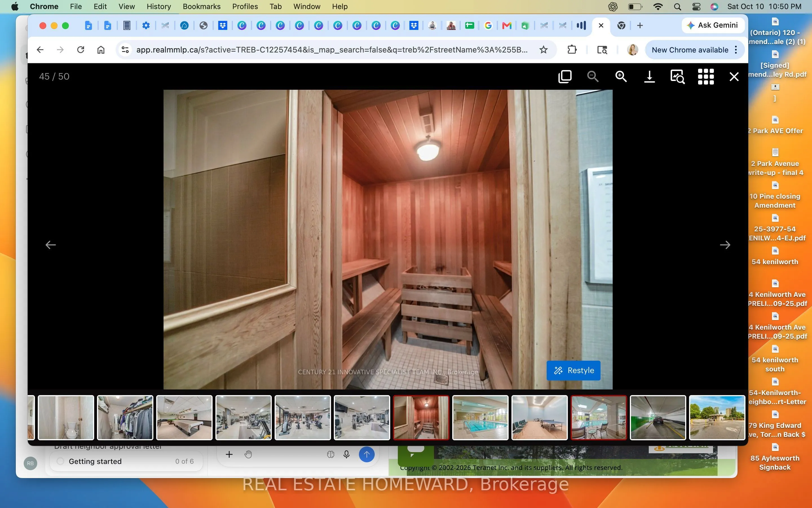Viewport: 812px width, 508px height.
Task: Select the closet with clothes thumbnail
Action: pyautogui.click(x=125, y=418)
